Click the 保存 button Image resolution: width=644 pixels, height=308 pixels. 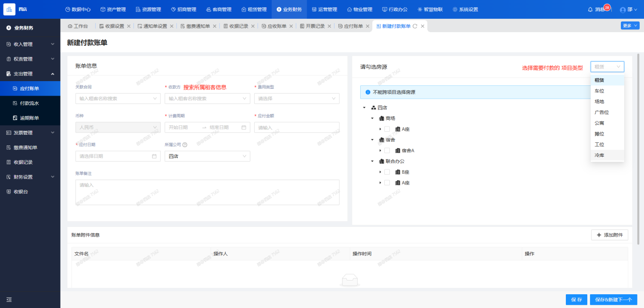click(x=576, y=299)
